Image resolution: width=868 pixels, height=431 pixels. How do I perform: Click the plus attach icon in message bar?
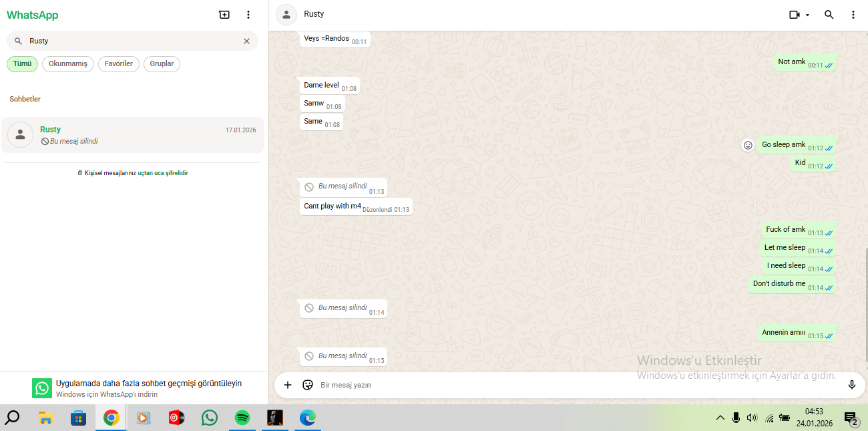coord(288,385)
